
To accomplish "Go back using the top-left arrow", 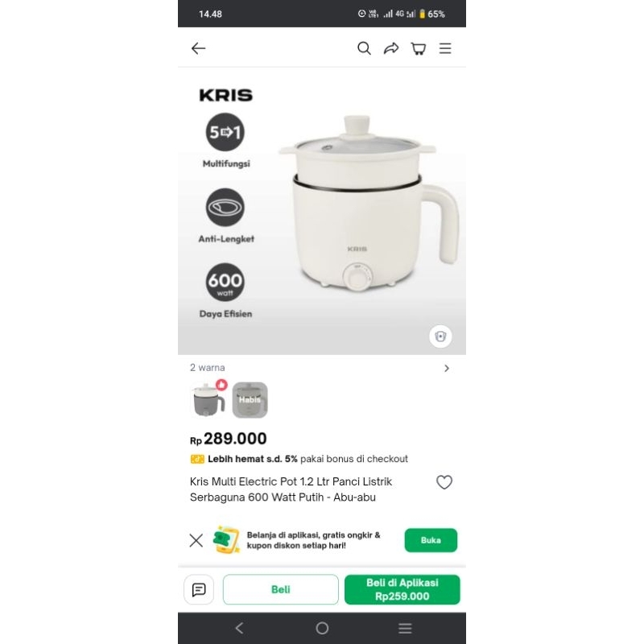I will (198, 48).
